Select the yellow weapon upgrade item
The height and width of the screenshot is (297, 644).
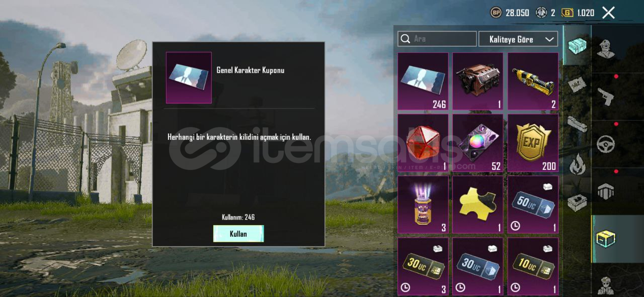[533, 81]
